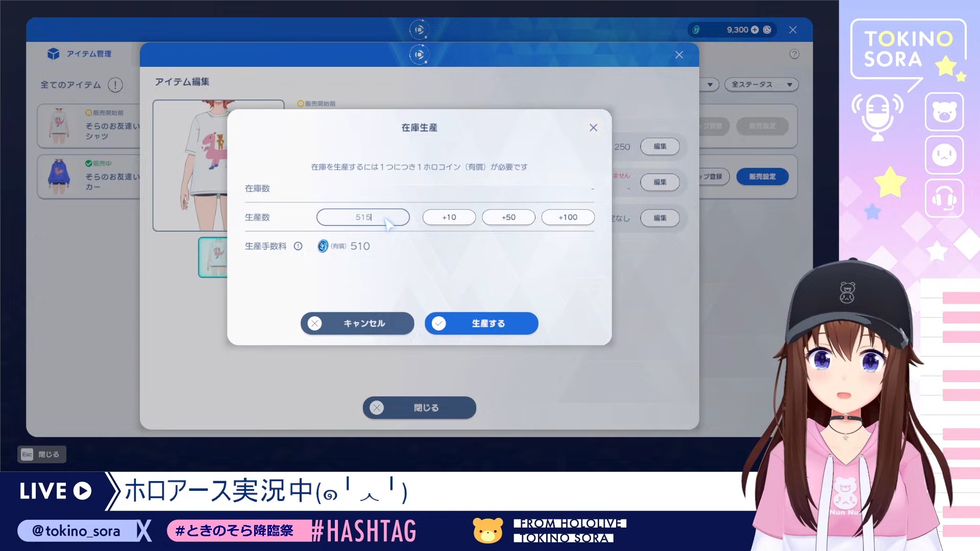
Task: Click the blue holocoin fee icon
Action: (x=323, y=246)
